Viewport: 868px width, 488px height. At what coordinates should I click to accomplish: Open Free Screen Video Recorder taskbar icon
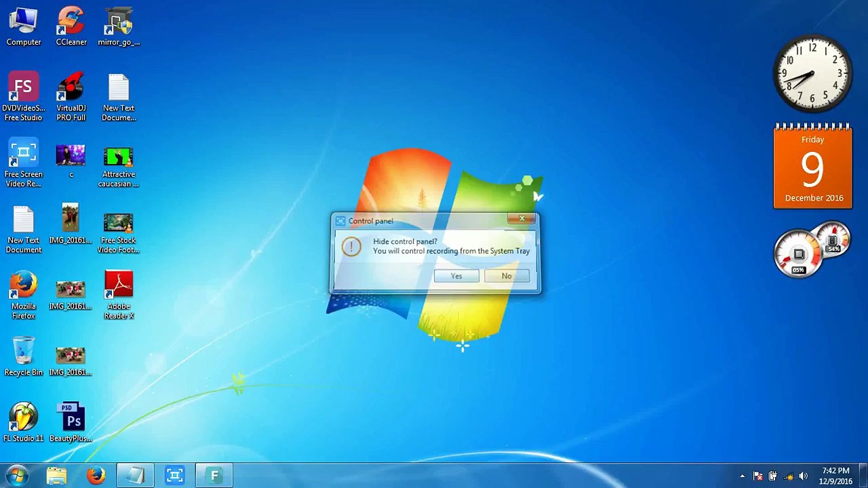point(175,476)
